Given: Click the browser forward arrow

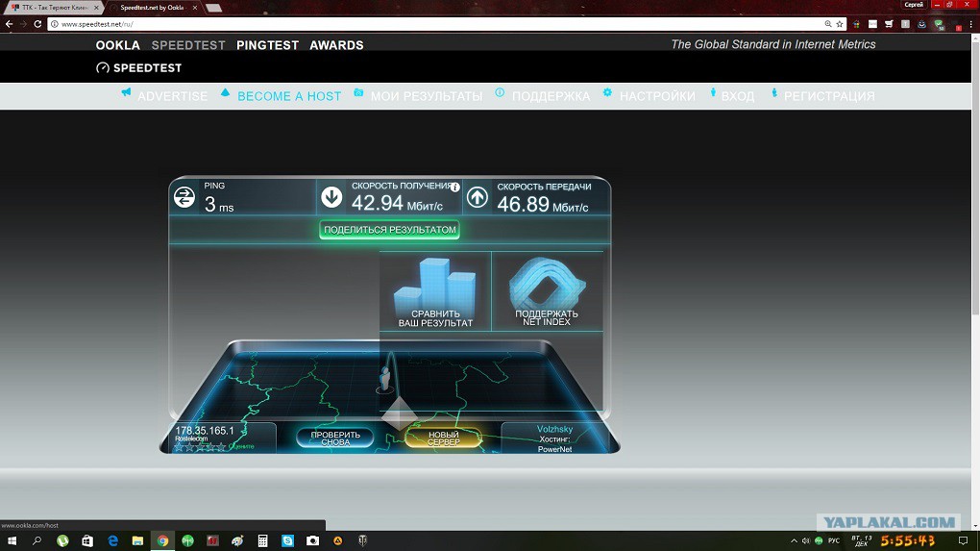Looking at the screenshot, I should [23, 24].
